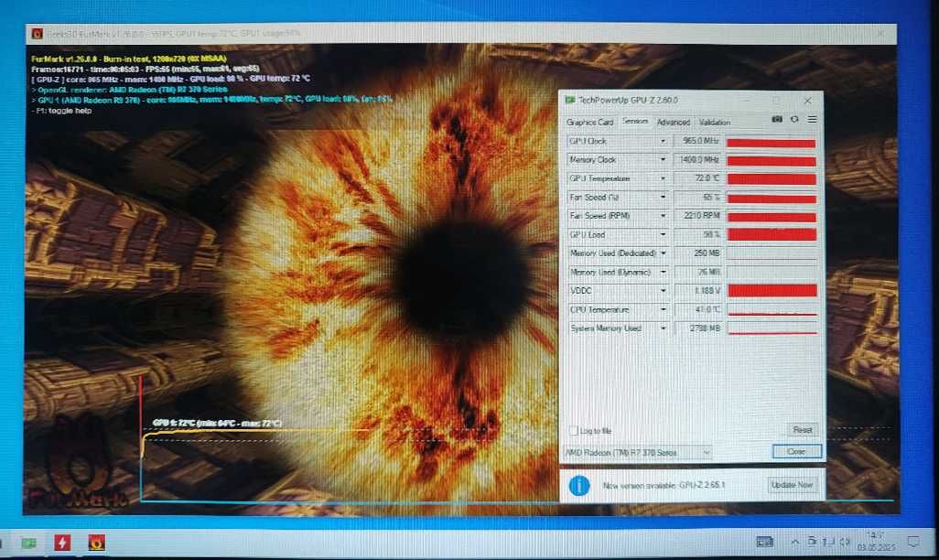939x560 pixels.
Task: Click the taskbar clock and date
Action: point(876,541)
